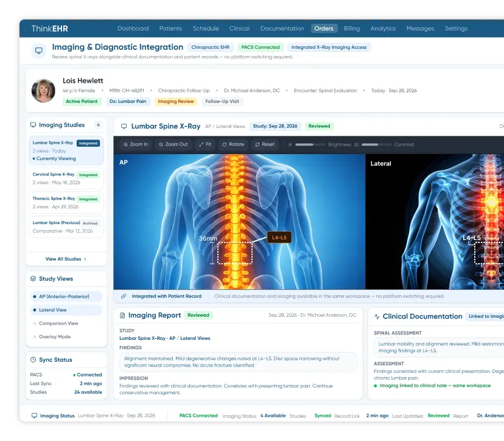Viewport: 504px width, 441px height.
Task: Click the Imaging Status monitor icon in footer
Action: [x=35, y=415]
